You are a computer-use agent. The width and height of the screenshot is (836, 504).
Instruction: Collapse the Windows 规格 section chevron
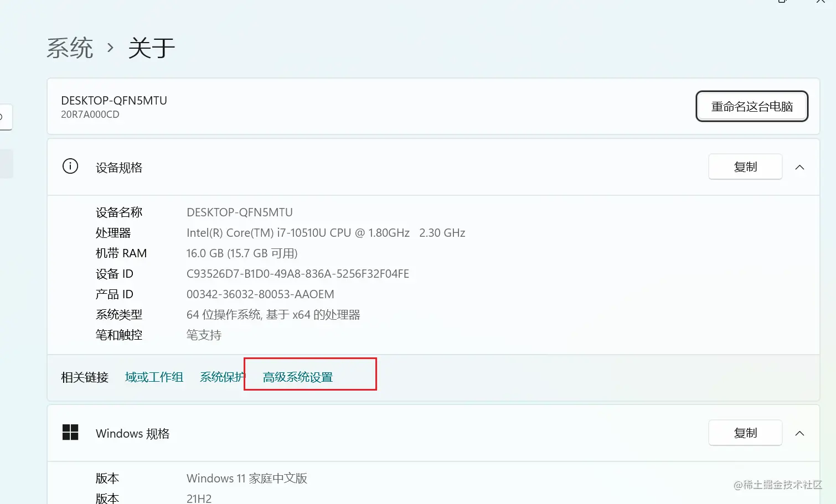[799, 433]
